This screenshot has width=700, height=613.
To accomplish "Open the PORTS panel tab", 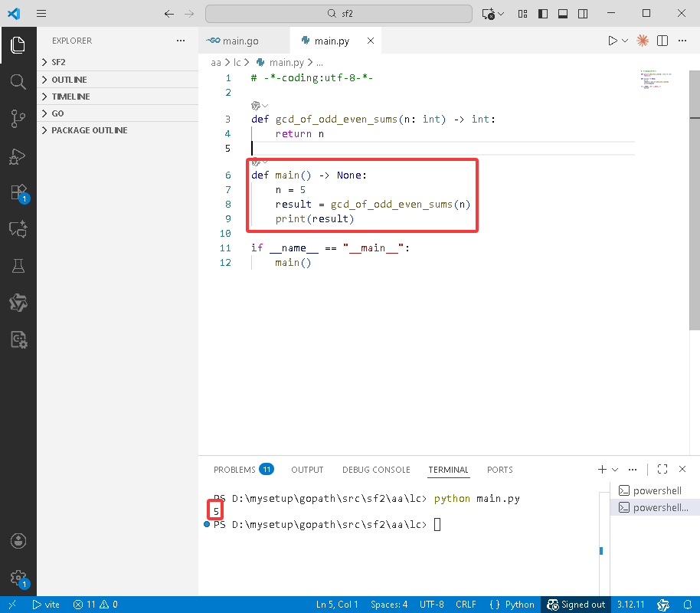I will pos(499,470).
